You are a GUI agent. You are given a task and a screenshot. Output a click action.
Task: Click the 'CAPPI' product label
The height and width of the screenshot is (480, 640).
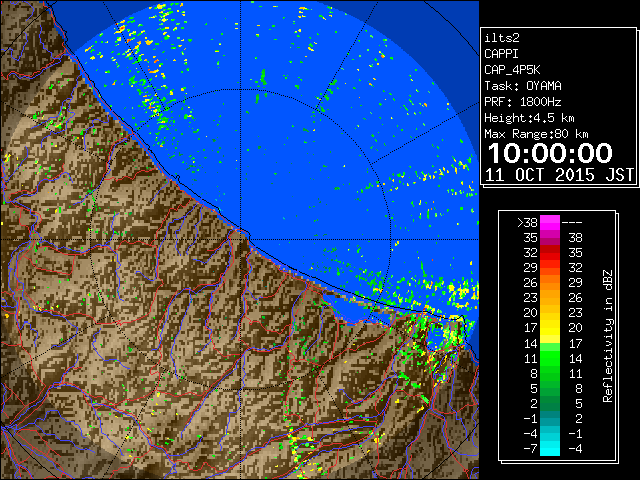pyautogui.click(x=501, y=54)
